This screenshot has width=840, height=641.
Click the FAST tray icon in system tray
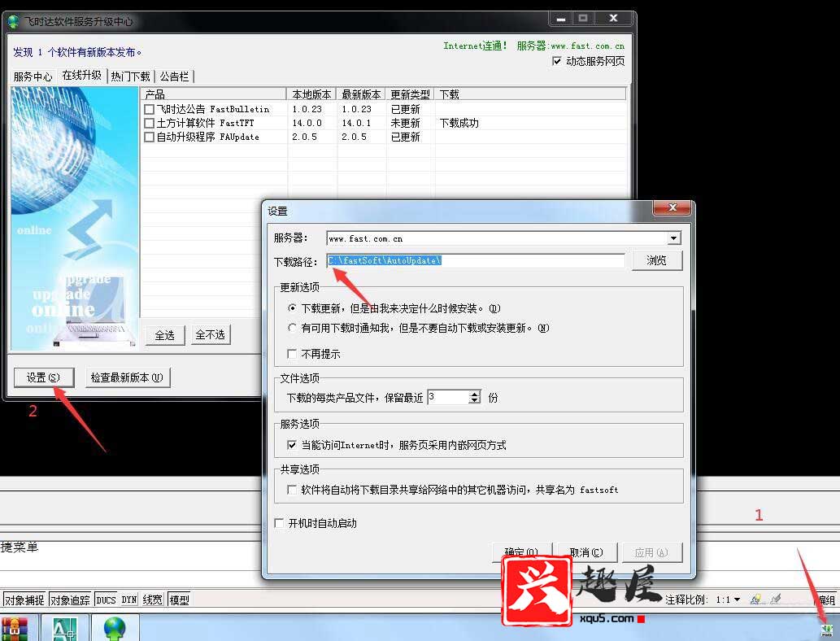click(x=827, y=630)
